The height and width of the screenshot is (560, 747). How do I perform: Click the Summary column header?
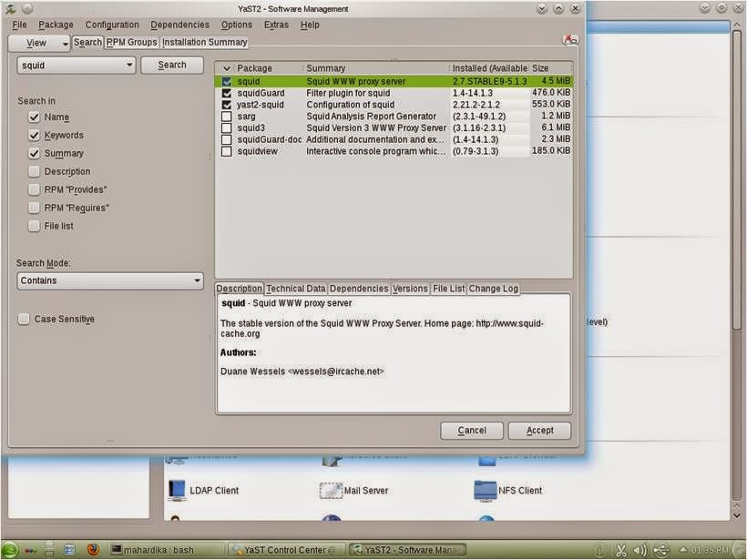click(x=376, y=68)
